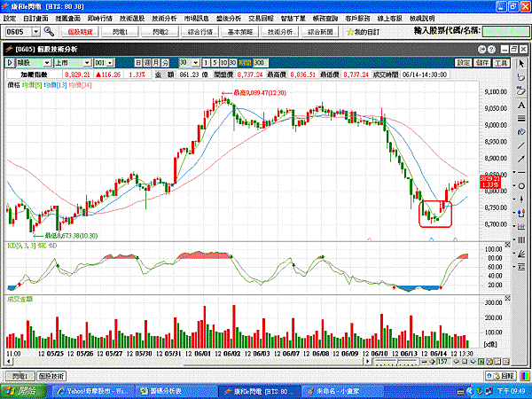Open the line thickness tool

coord(521,119)
